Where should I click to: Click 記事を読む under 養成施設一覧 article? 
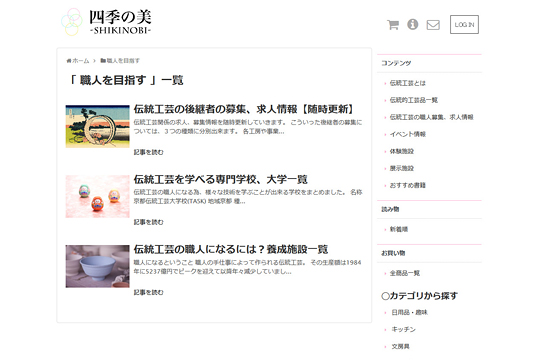point(148,292)
